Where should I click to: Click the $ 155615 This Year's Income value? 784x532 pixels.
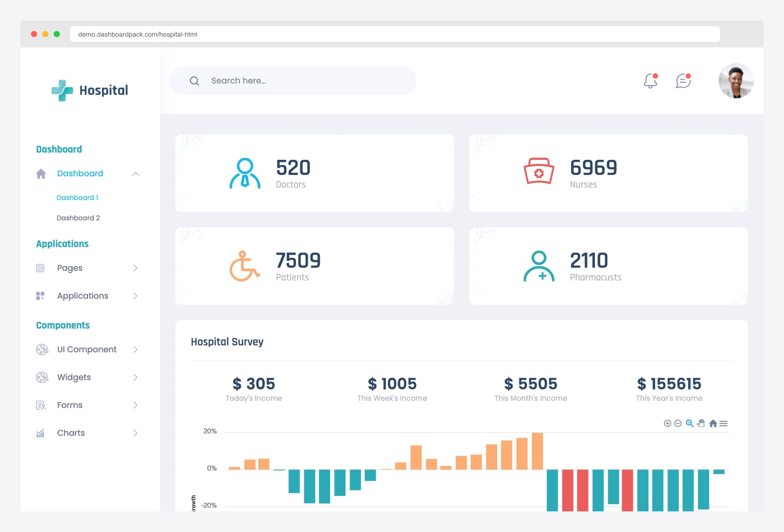(669, 384)
